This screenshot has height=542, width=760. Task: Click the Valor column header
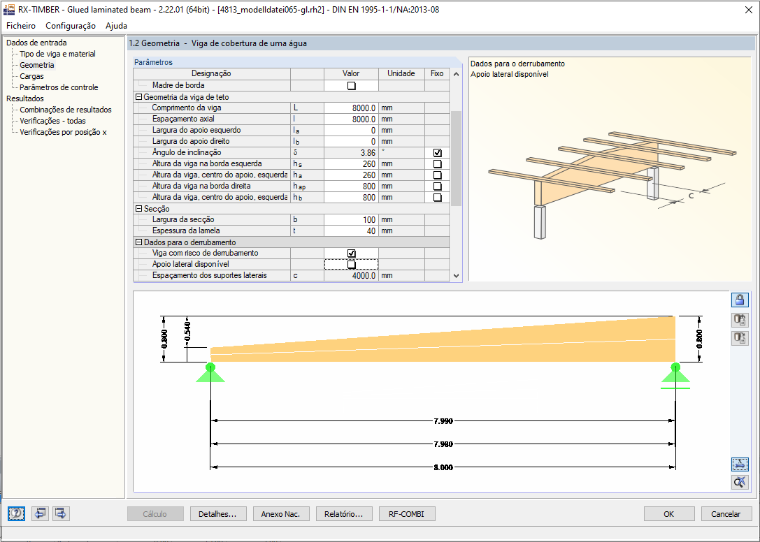tap(351, 74)
